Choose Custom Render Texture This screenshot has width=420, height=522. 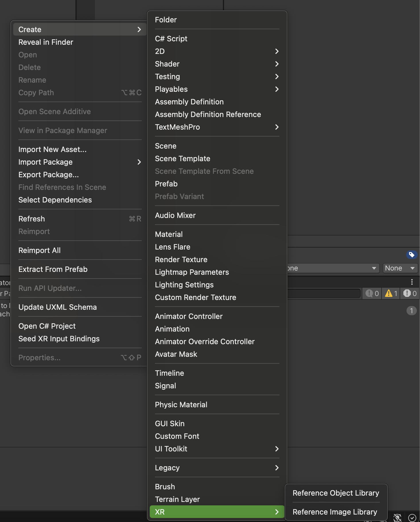(x=217, y=297)
